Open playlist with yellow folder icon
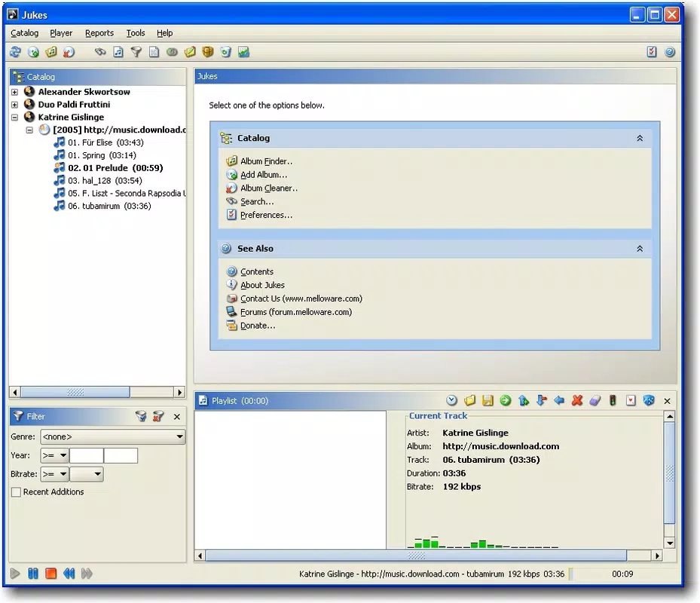 (x=469, y=401)
